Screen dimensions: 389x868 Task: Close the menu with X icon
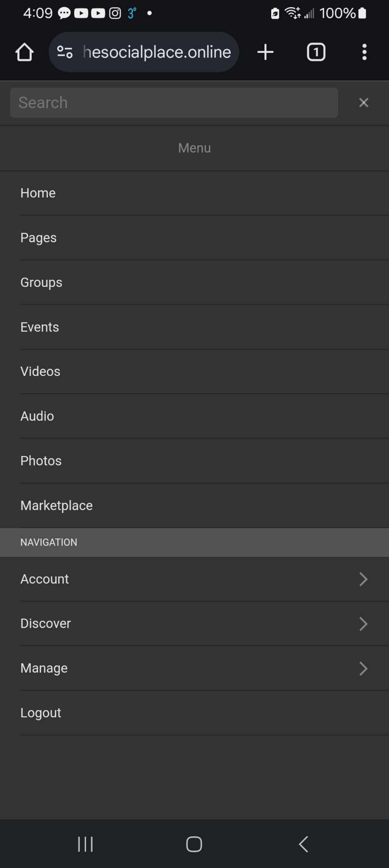click(x=363, y=103)
